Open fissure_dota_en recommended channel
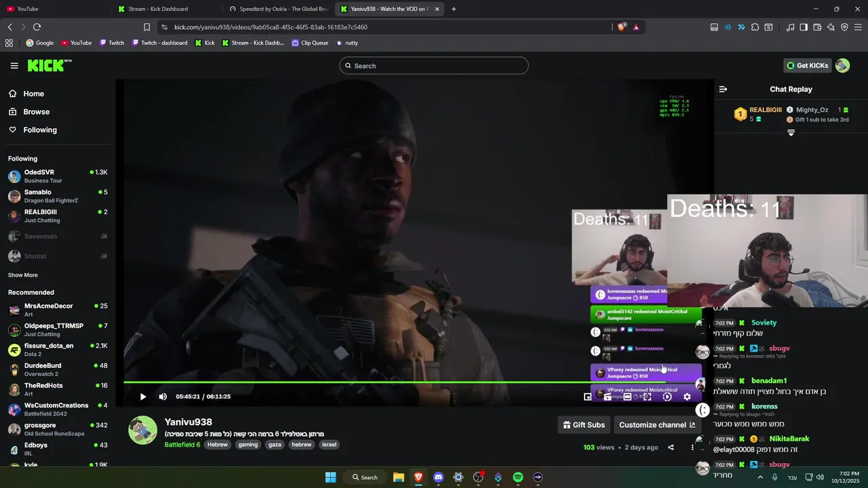 coord(58,350)
